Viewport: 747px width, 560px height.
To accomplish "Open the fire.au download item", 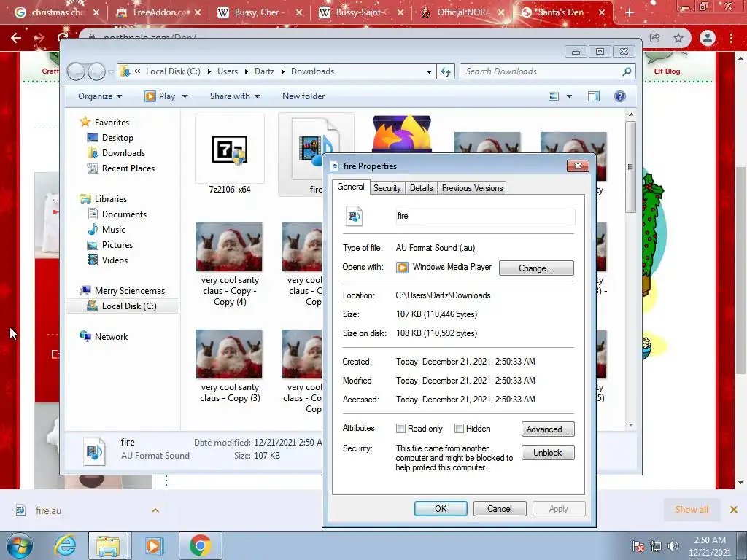I will (48, 510).
